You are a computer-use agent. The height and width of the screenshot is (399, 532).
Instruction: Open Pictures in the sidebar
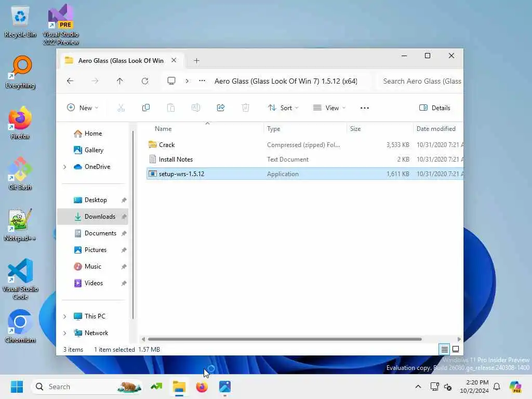[93, 250]
